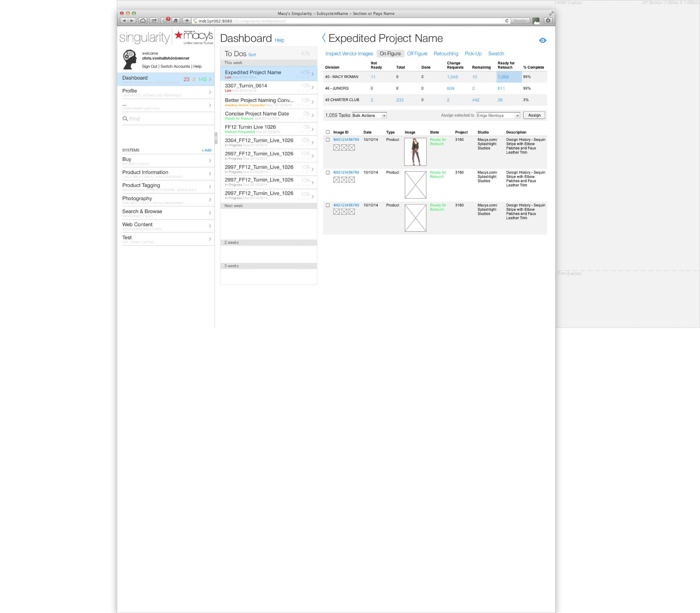The height and width of the screenshot is (613, 700).
Task: Click the iCloud tabs toolbar icon
Action: pos(143,21)
